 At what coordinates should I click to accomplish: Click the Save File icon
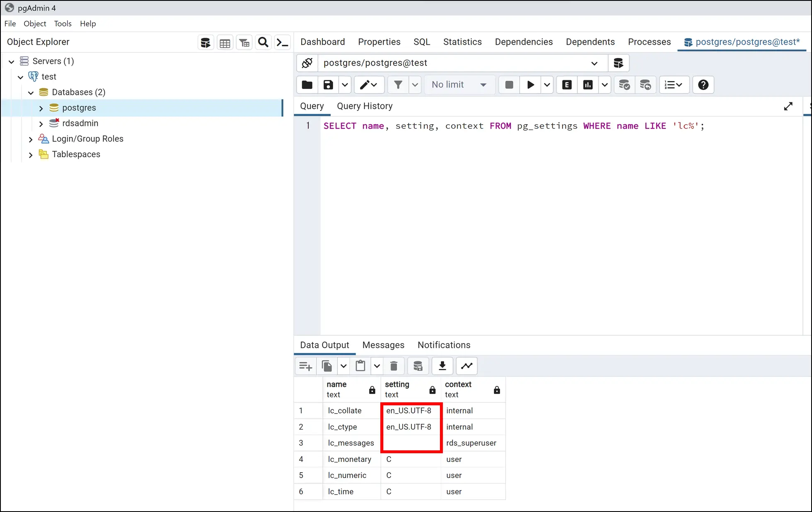(x=328, y=85)
